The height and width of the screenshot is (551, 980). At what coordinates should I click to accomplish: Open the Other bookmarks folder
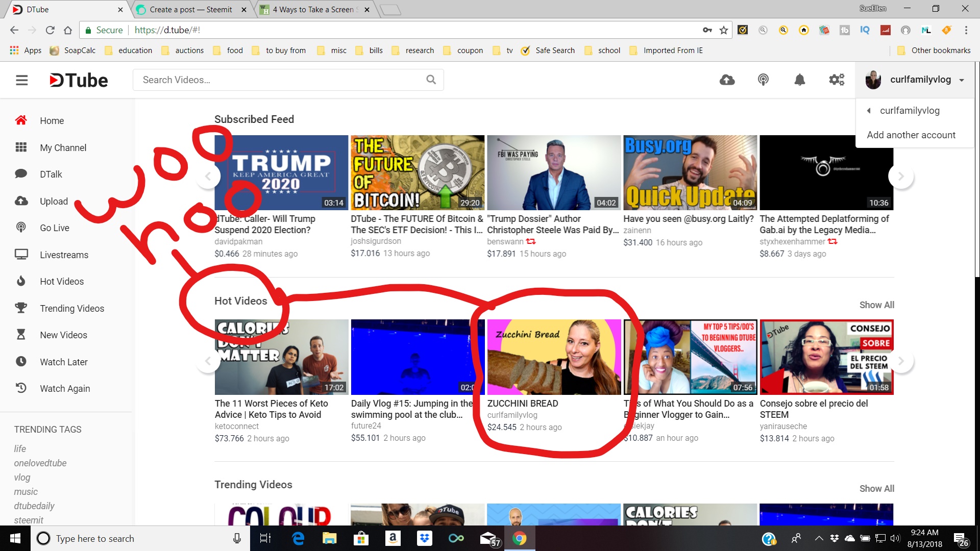tap(934, 50)
